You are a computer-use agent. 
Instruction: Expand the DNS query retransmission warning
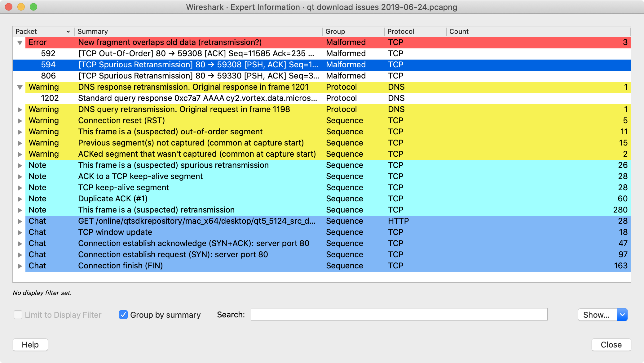pyautogui.click(x=20, y=109)
